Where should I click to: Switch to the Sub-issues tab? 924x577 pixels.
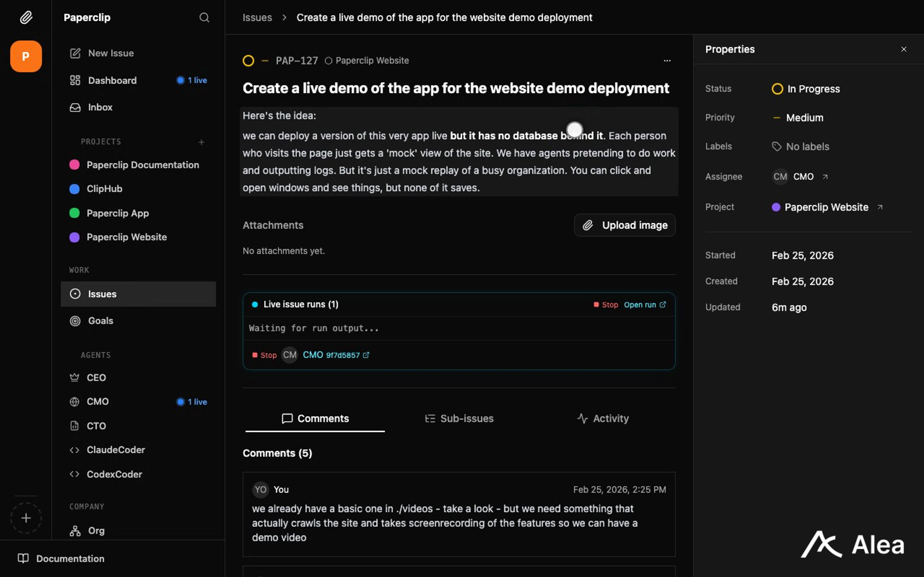459,418
